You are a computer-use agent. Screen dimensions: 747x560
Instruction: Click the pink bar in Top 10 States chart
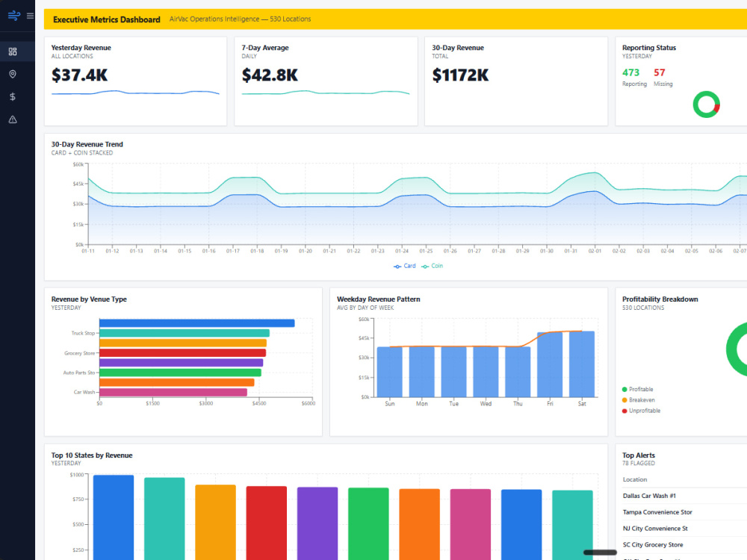tap(470, 524)
